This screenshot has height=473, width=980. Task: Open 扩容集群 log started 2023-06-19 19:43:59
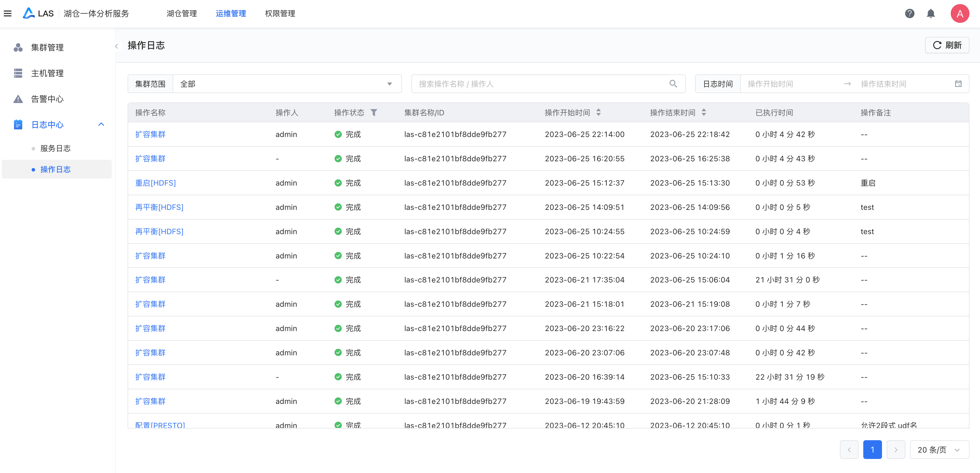pos(150,402)
